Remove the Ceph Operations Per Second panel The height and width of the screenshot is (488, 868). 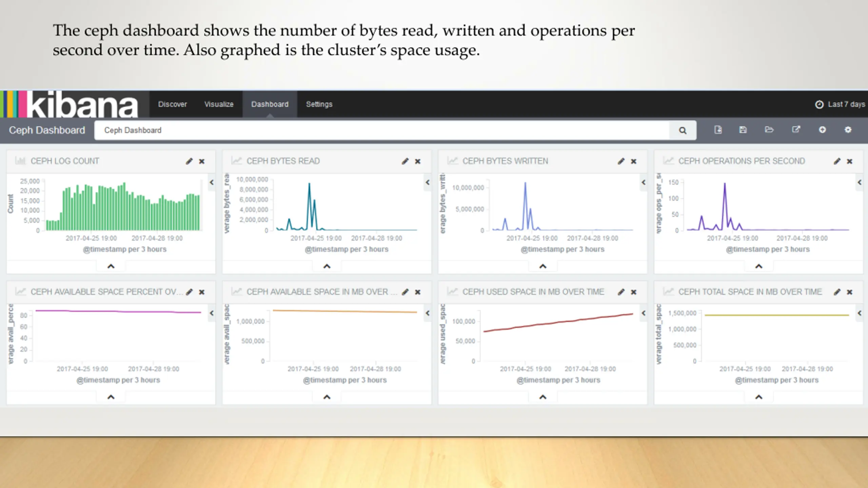849,161
